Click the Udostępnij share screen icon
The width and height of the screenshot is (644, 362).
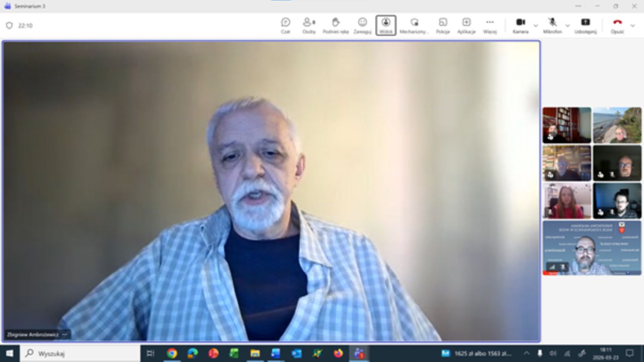[585, 25]
